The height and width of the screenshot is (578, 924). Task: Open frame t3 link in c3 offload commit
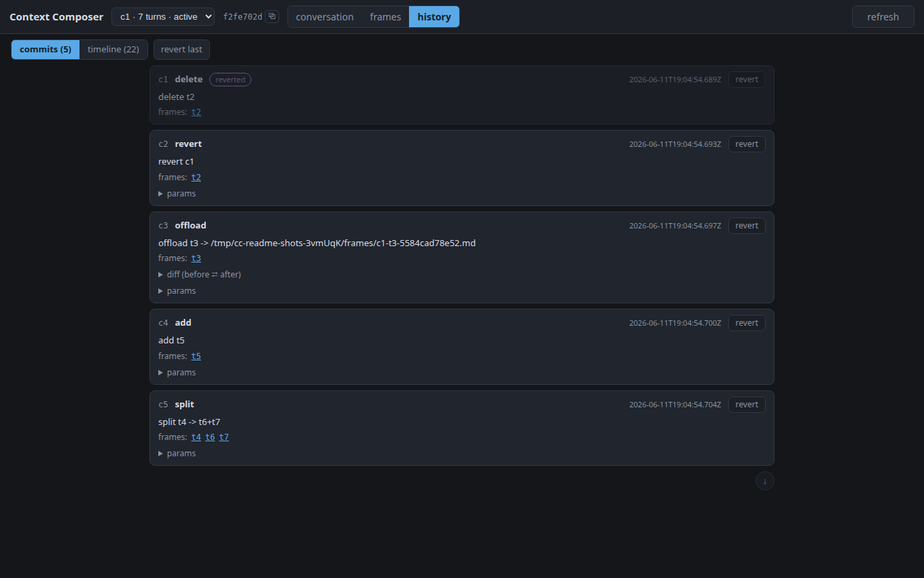pos(196,258)
